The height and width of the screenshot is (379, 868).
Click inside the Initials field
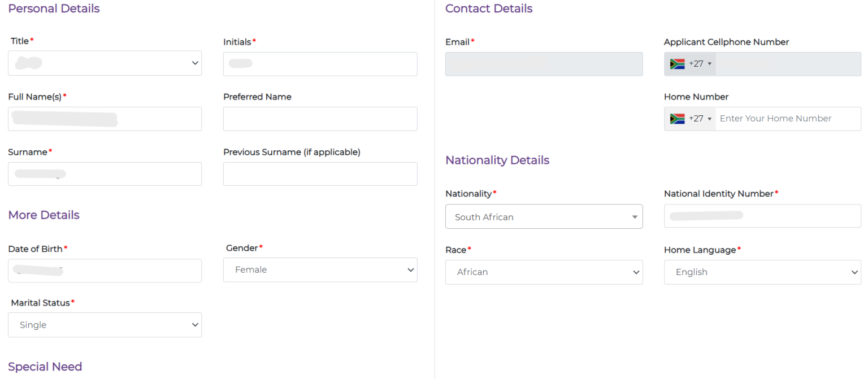[x=320, y=64]
